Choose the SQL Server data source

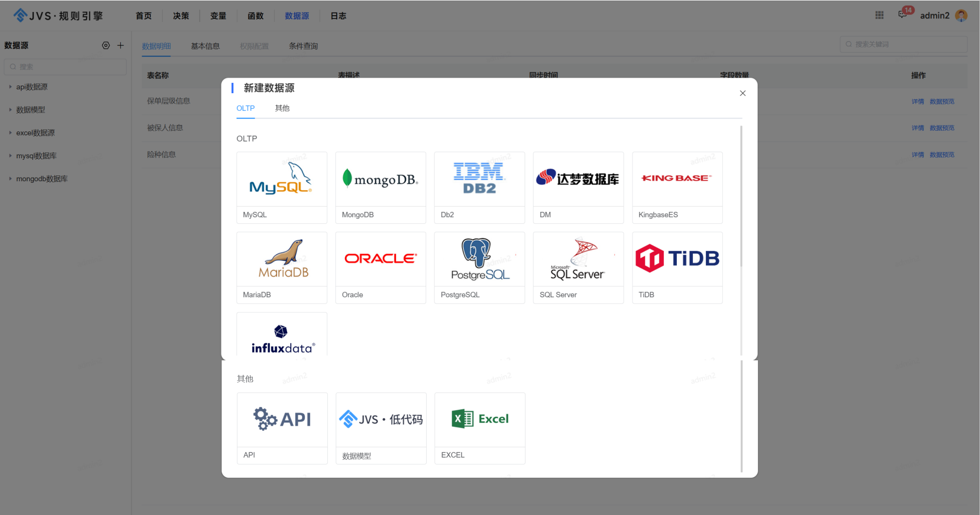[578, 268]
